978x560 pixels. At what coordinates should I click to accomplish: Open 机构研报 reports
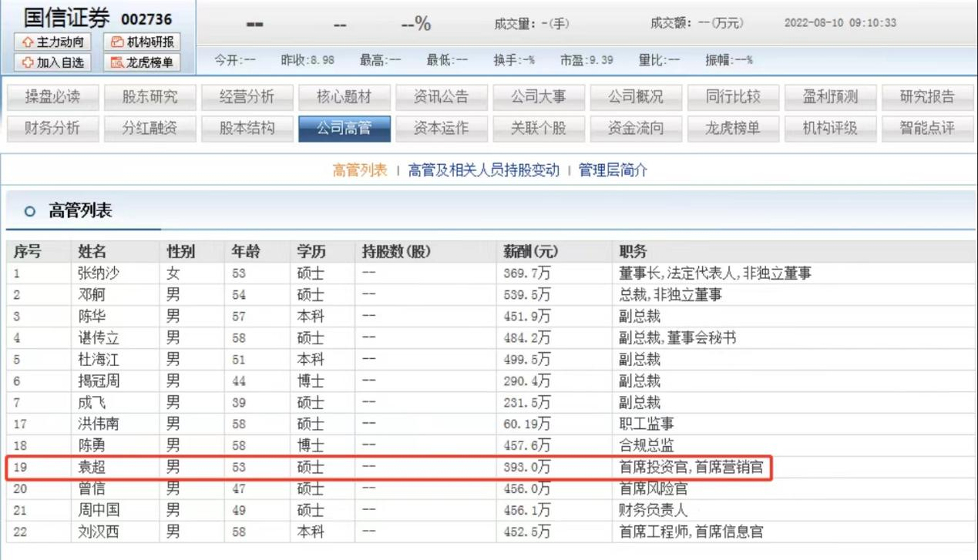142,42
